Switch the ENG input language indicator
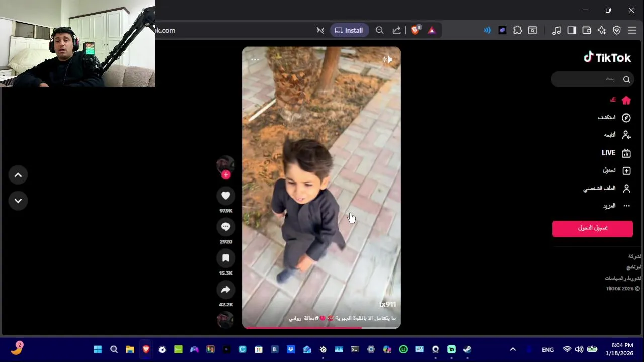The height and width of the screenshot is (362, 644). click(x=548, y=350)
